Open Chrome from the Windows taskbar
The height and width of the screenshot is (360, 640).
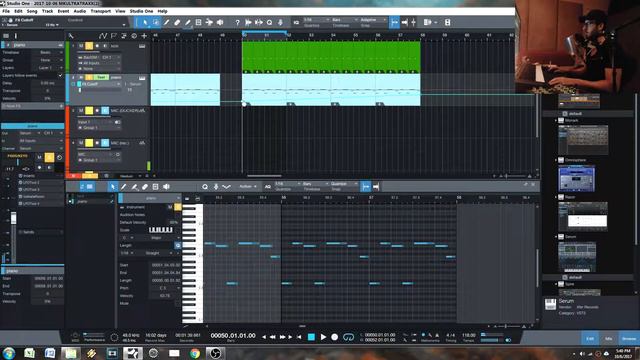(195, 353)
